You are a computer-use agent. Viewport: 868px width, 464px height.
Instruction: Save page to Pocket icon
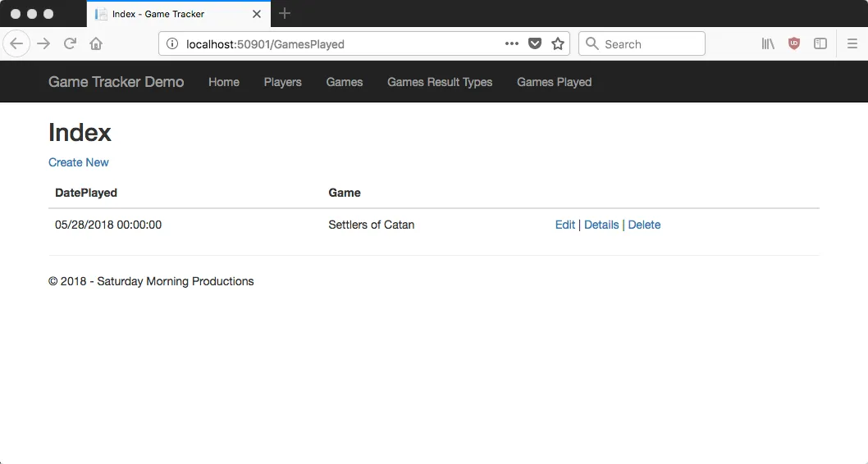click(x=534, y=43)
